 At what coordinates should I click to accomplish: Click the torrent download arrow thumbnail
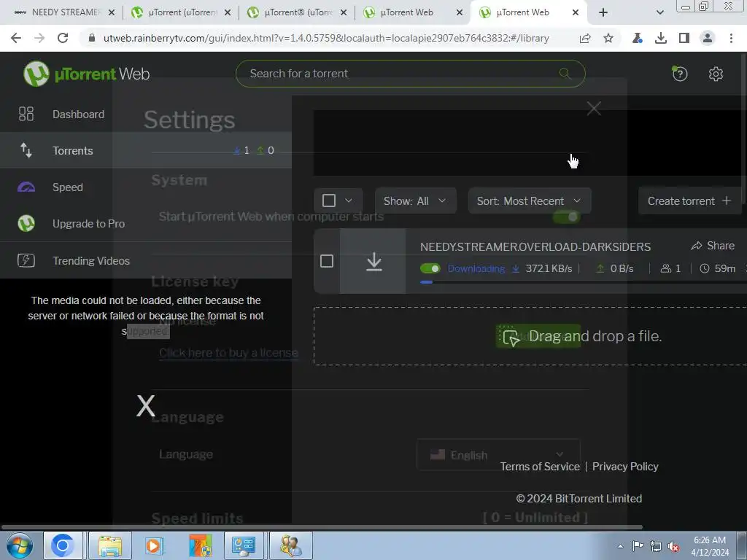coord(374,262)
